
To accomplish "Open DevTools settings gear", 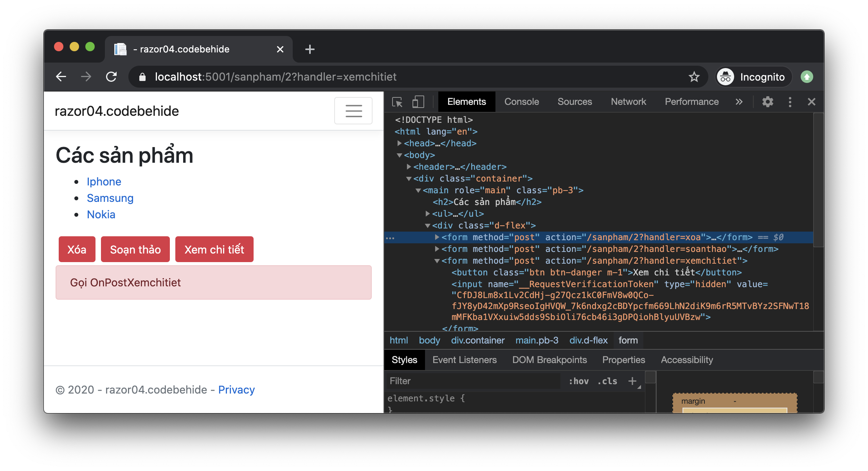I will (767, 102).
